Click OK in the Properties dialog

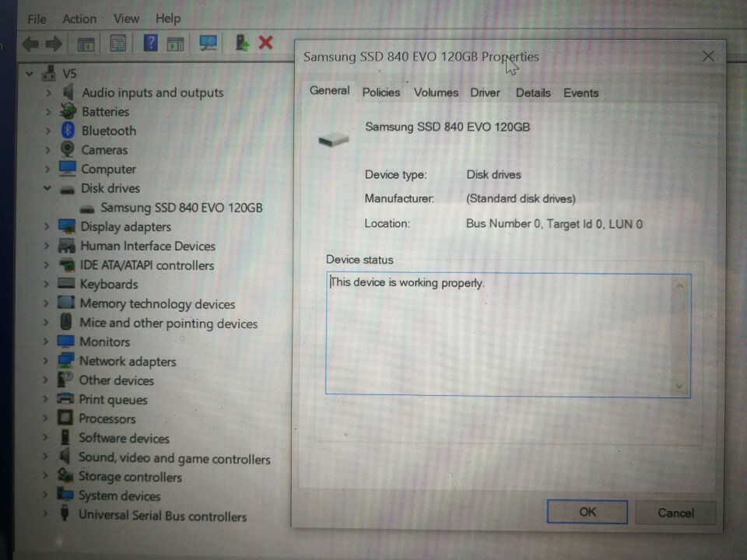pyautogui.click(x=587, y=512)
